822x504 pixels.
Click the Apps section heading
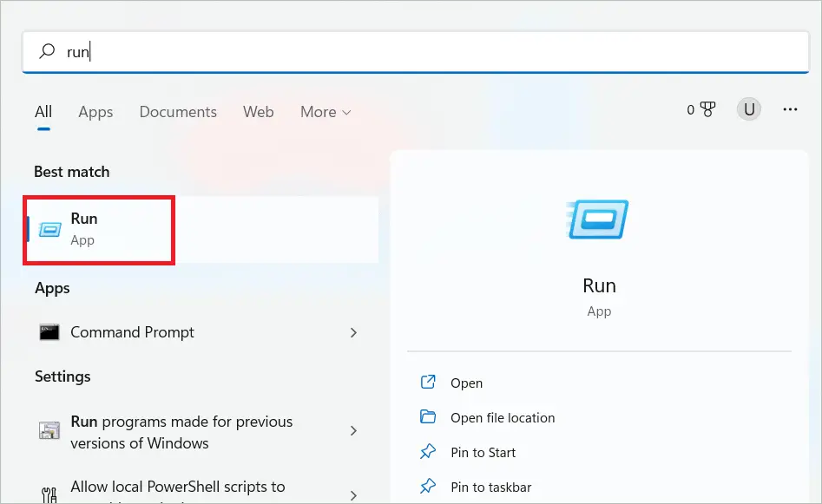pyautogui.click(x=52, y=288)
